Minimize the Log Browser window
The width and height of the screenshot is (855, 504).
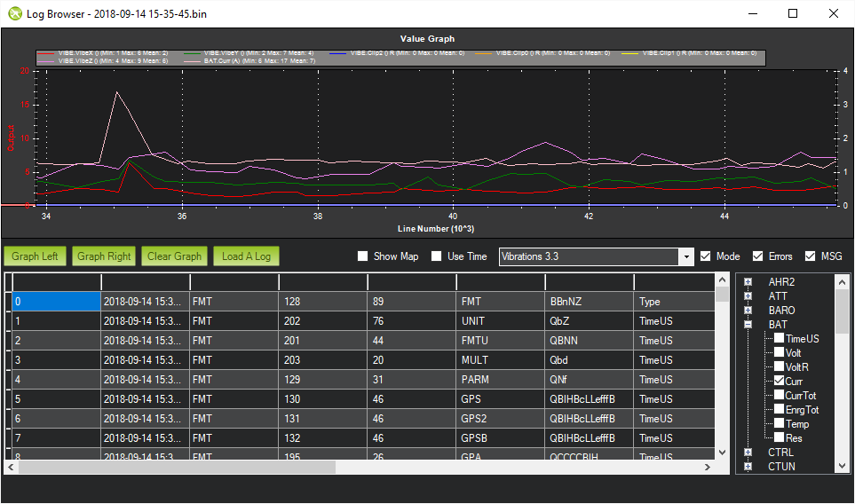tap(753, 13)
